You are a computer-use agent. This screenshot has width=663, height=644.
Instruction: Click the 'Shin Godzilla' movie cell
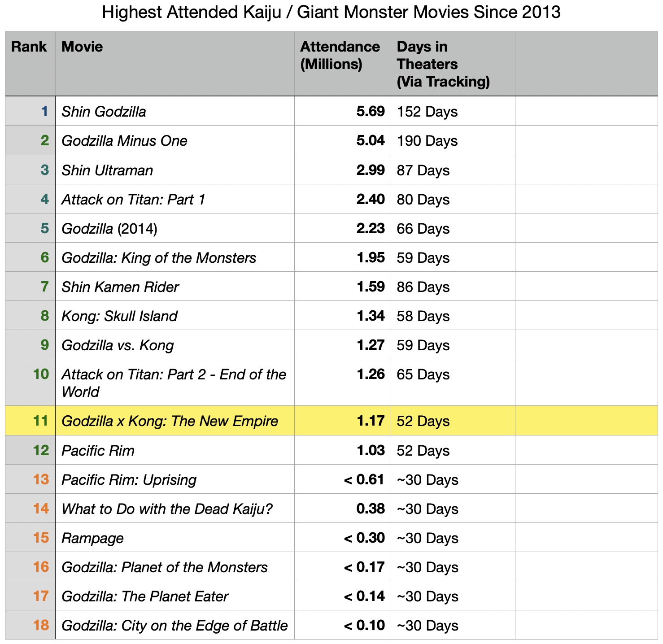click(x=175, y=111)
